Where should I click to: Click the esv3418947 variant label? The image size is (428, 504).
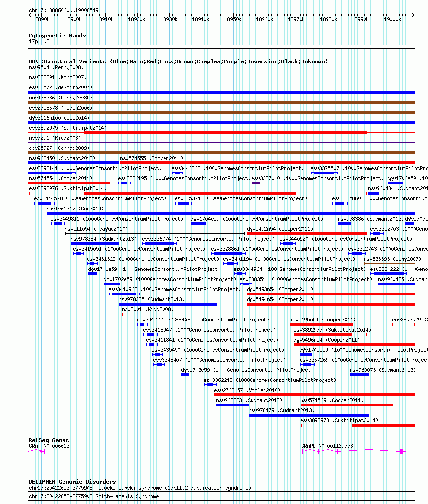209,330
